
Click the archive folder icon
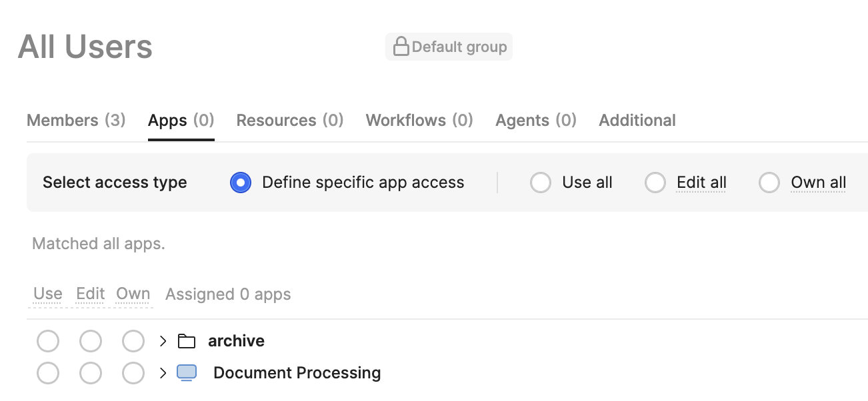pos(187,341)
